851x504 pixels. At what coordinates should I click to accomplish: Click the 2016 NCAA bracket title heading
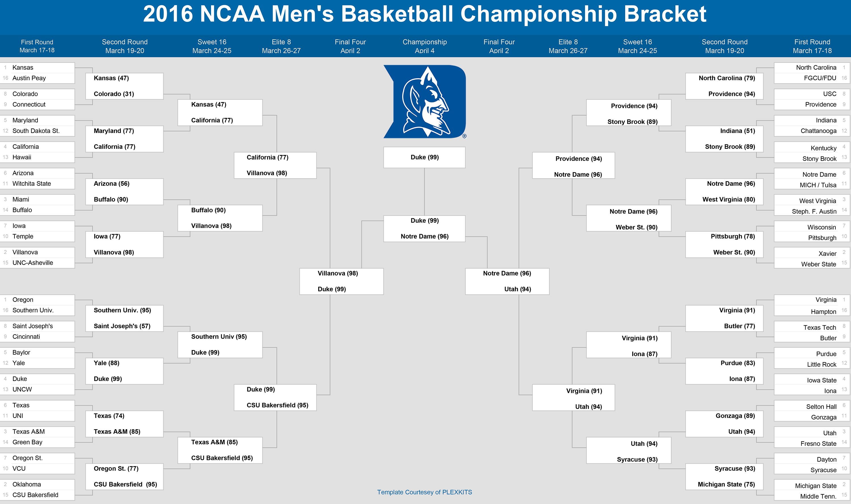coord(424,14)
